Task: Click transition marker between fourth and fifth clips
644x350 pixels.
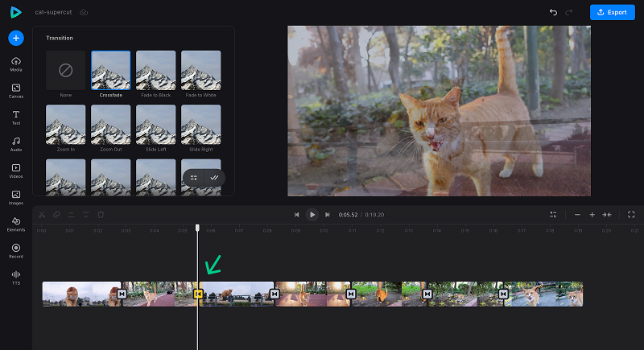Action: 351,294
